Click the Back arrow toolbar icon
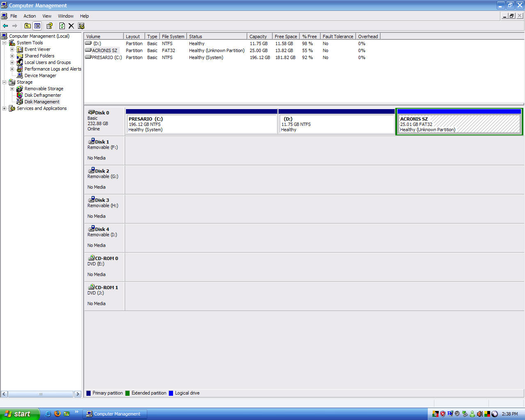This screenshot has width=525, height=420. point(5,26)
